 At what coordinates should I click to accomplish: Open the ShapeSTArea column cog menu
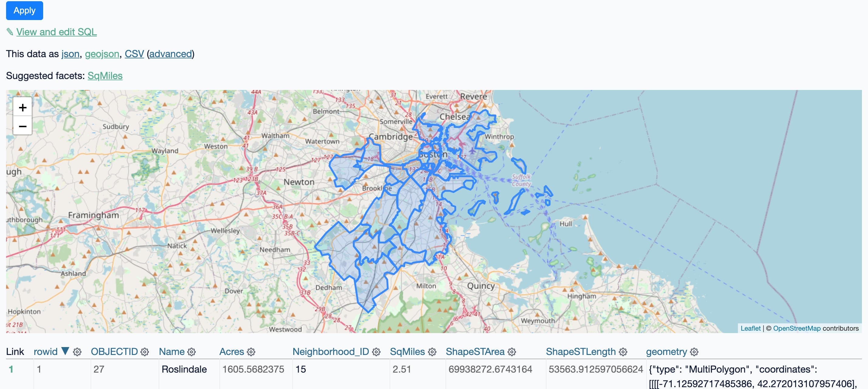tap(512, 352)
